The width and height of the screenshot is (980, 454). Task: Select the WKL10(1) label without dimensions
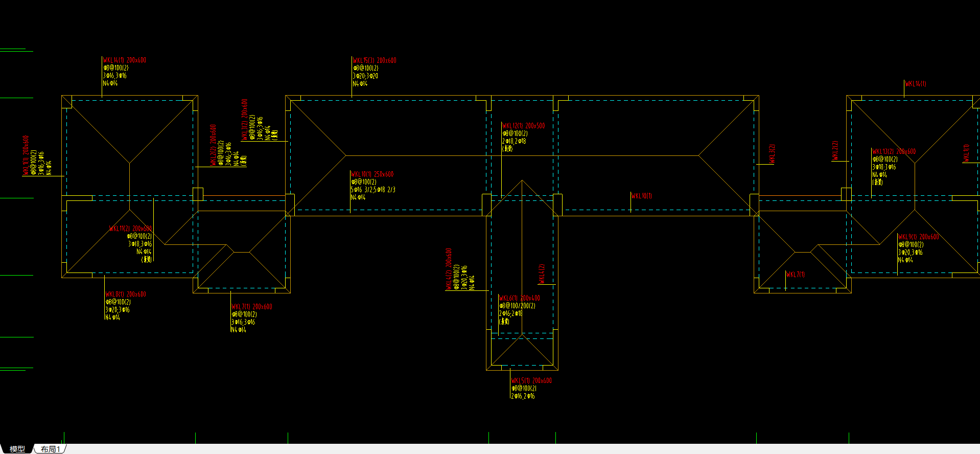[x=642, y=196]
